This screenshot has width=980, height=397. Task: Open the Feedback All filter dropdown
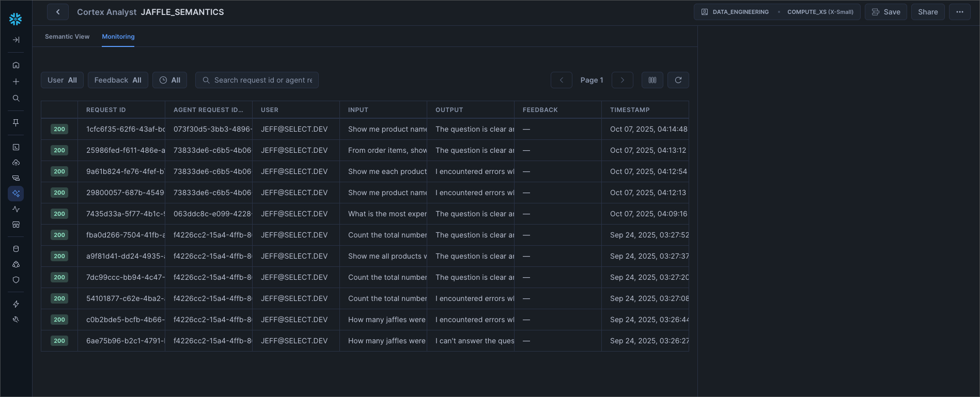(118, 80)
